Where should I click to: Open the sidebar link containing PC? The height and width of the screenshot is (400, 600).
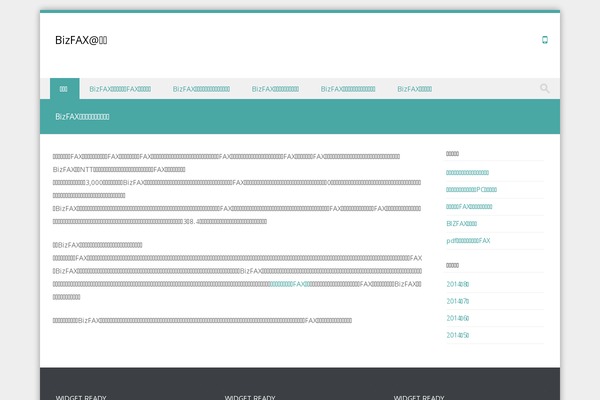coord(471,189)
